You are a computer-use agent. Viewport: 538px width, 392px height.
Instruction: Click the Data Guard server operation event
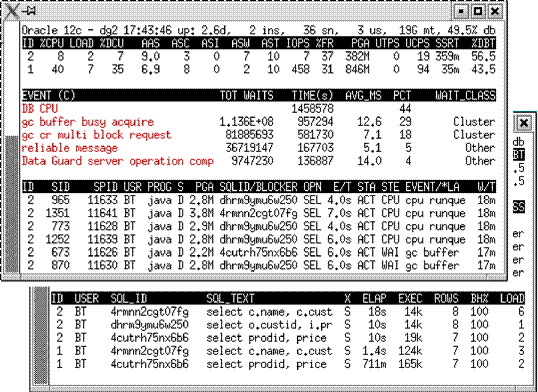click(x=118, y=161)
